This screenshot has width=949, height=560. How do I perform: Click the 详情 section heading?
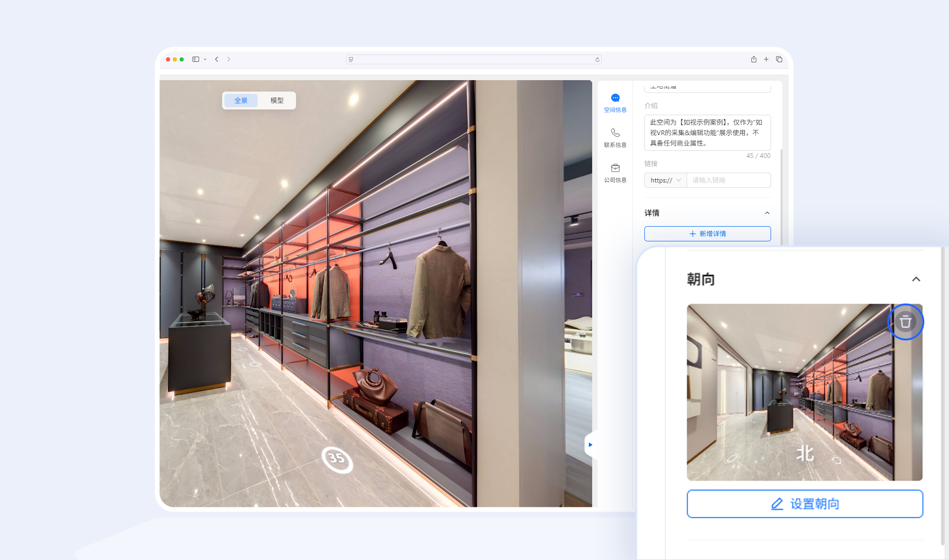[x=652, y=213]
